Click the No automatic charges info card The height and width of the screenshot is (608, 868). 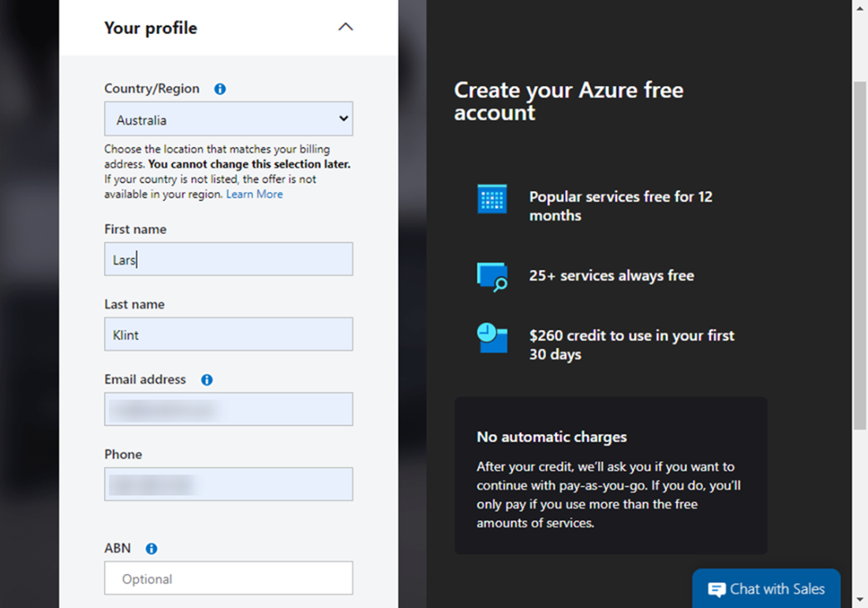(x=610, y=475)
